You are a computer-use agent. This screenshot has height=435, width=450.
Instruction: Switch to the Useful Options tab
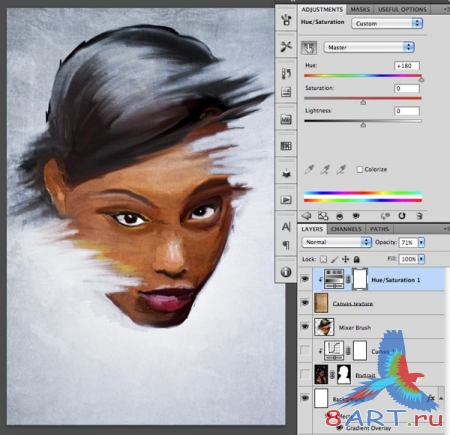click(x=402, y=9)
